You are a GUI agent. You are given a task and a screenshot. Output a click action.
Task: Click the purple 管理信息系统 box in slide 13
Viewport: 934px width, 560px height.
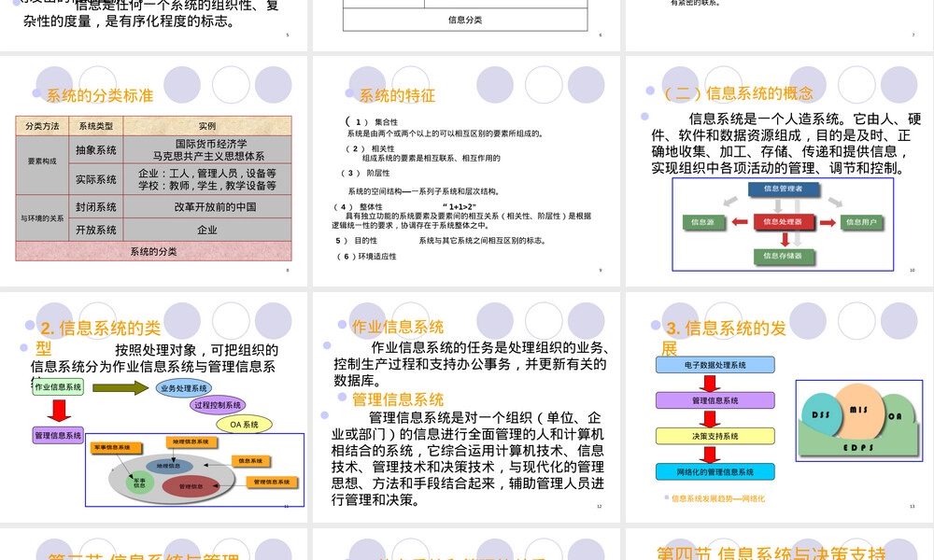pyautogui.click(x=715, y=400)
